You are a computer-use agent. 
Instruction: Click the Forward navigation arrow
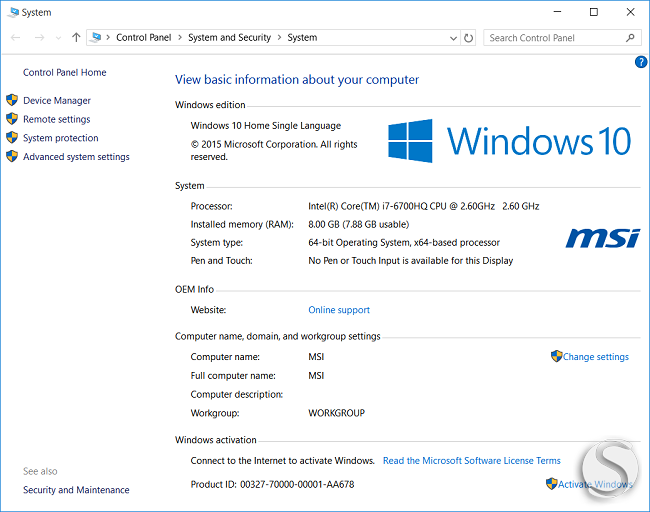click(x=39, y=38)
